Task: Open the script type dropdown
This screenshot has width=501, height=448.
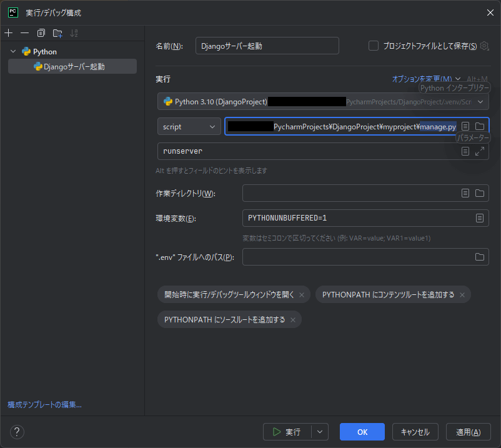Action: tap(189, 126)
